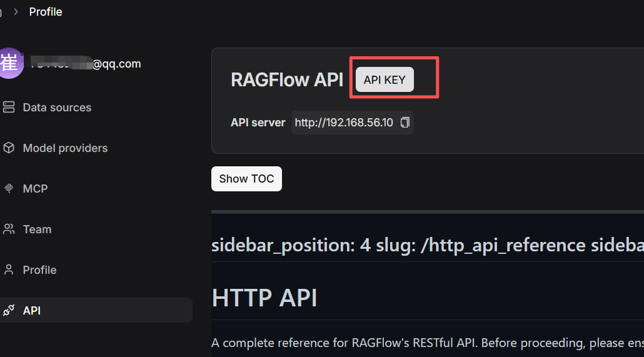Select the API sidebar item

pyautogui.click(x=96, y=310)
